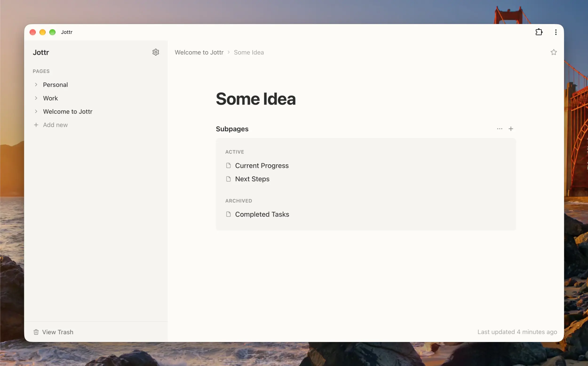Add a subpage with the plus icon
The image size is (588, 366).
(511, 129)
